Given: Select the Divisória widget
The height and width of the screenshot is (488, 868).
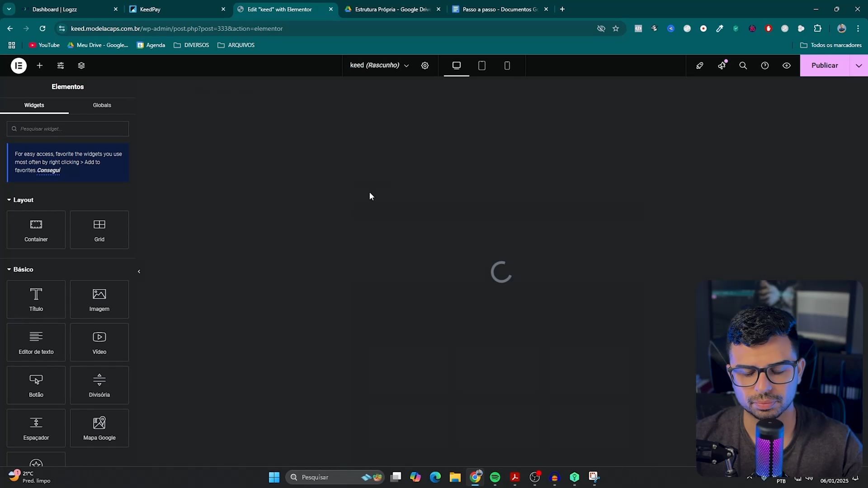Looking at the screenshot, I should 99,385.
